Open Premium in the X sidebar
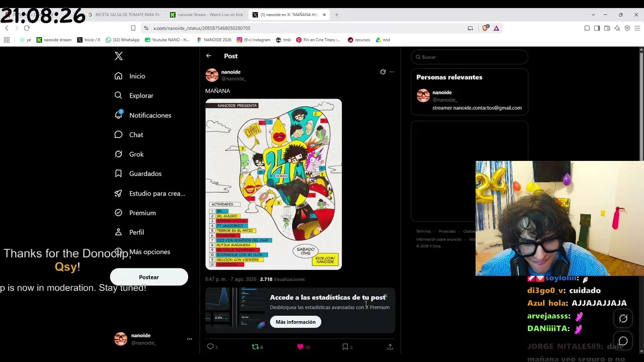 click(135, 213)
